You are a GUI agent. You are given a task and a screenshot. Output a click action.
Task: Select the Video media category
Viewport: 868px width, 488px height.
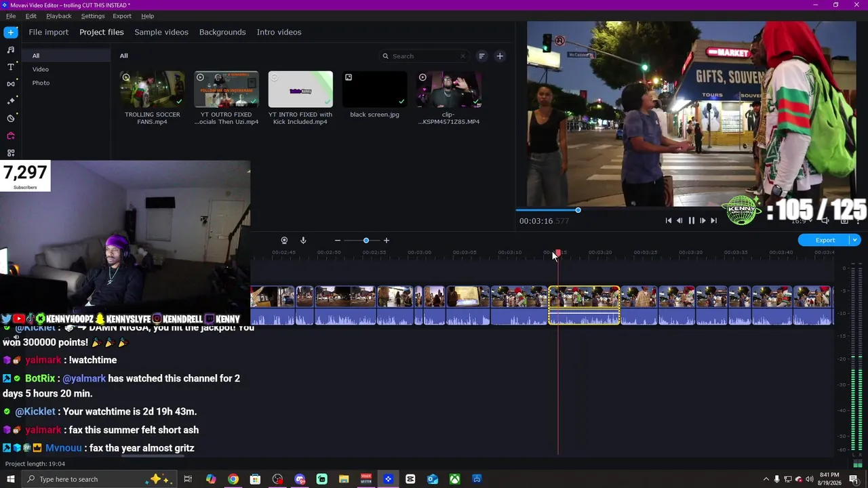pos(41,69)
